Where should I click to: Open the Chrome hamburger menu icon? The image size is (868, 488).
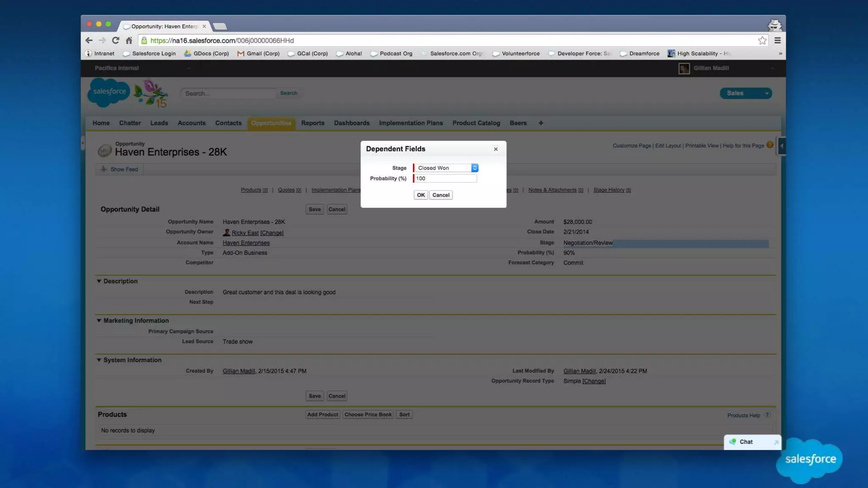click(x=777, y=40)
